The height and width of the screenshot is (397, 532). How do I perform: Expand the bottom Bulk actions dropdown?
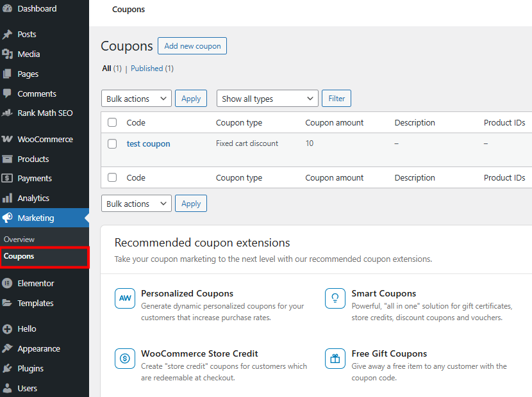click(136, 203)
